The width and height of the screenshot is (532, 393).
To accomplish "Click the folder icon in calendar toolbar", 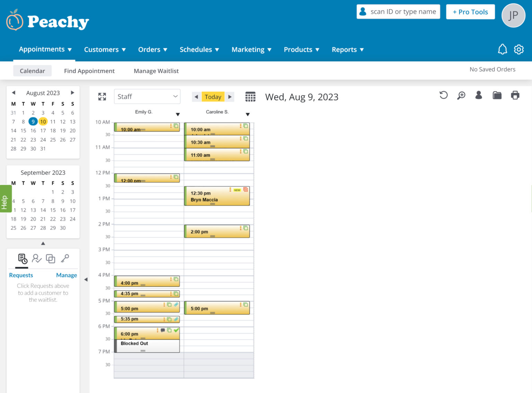I will pos(497,95).
